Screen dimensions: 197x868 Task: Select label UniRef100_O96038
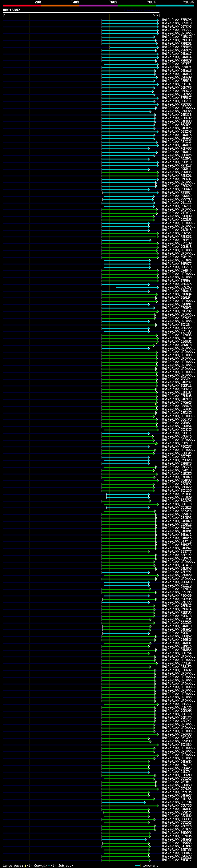(x=177, y=735)
